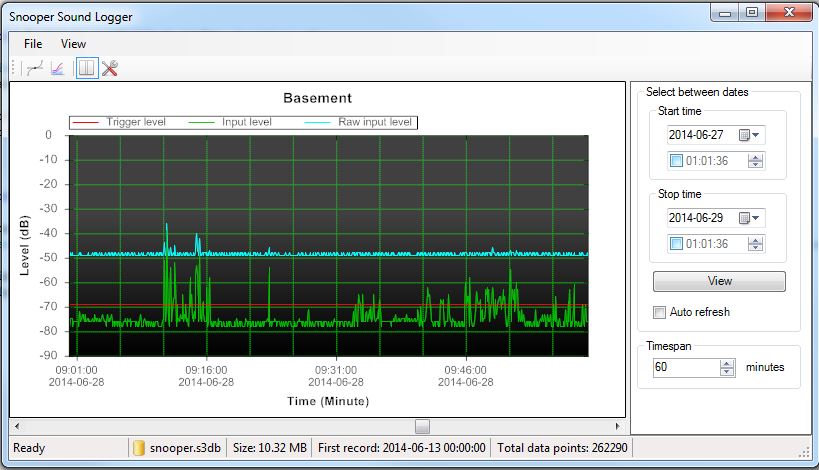The width and height of the screenshot is (819, 470).
Task: Open the View menu
Action: coord(73,44)
